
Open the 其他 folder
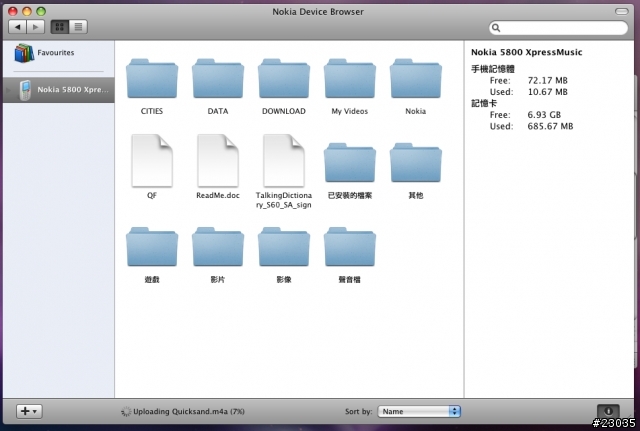point(416,163)
